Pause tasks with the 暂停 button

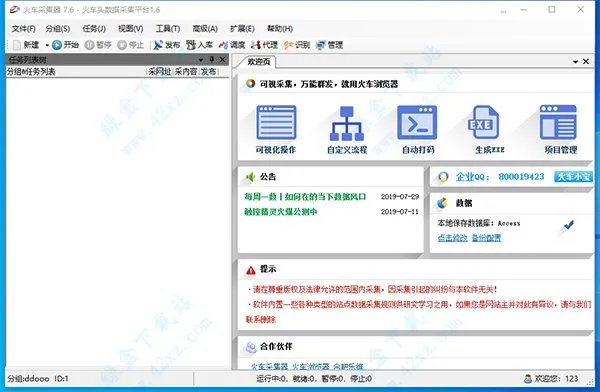[x=98, y=45]
